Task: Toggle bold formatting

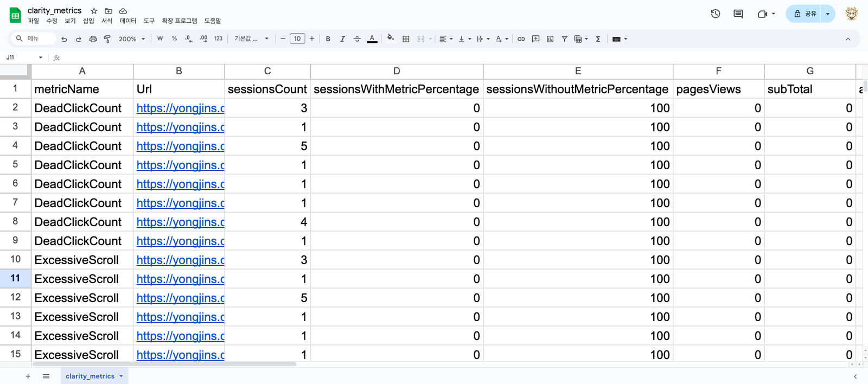Action: (x=328, y=39)
